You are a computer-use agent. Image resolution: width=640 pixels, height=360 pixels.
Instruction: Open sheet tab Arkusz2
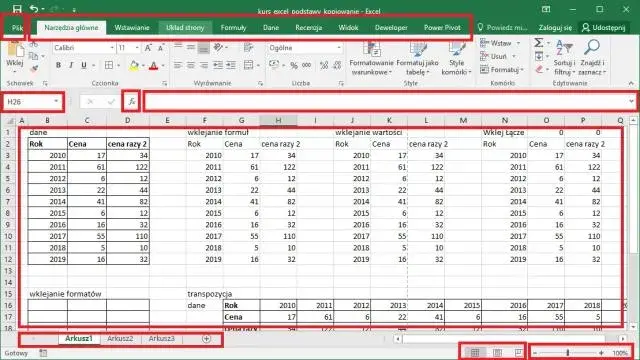click(x=120, y=339)
